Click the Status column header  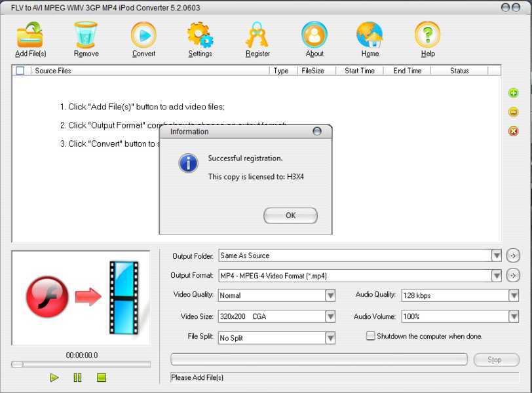[x=459, y=70]
